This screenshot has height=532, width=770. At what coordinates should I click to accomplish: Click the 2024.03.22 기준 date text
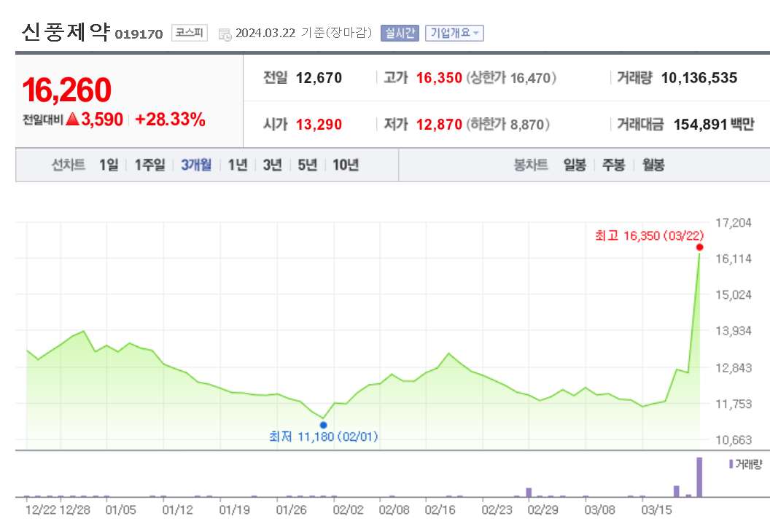[x=303, y=33]
